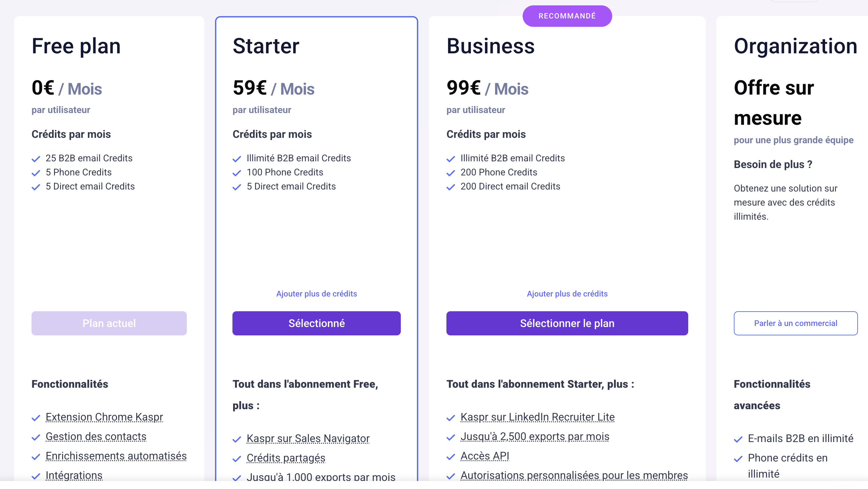The width and height of the screenshot is (868, 489).
Task: Click Sélectionner le plan for Business
Action: pos(567,323)
